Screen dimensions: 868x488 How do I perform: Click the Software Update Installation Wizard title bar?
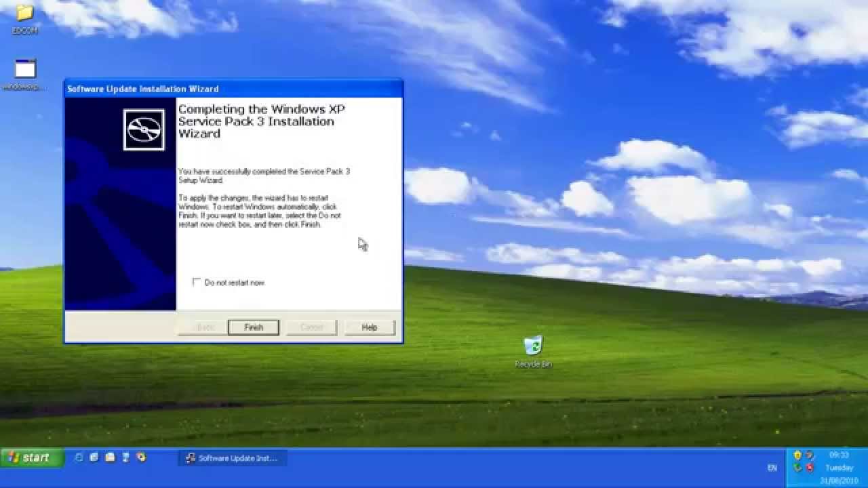pos(233,89)
